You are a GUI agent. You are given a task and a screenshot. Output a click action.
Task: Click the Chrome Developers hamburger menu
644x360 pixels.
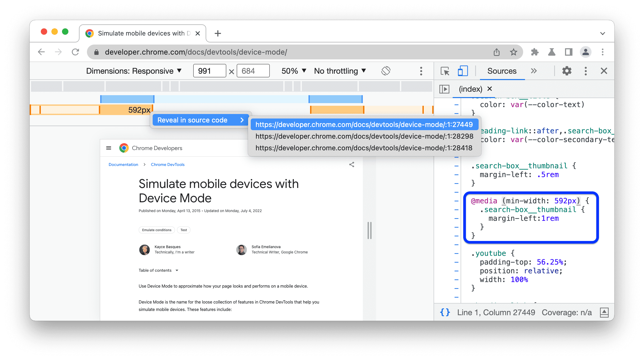(108, 148)
